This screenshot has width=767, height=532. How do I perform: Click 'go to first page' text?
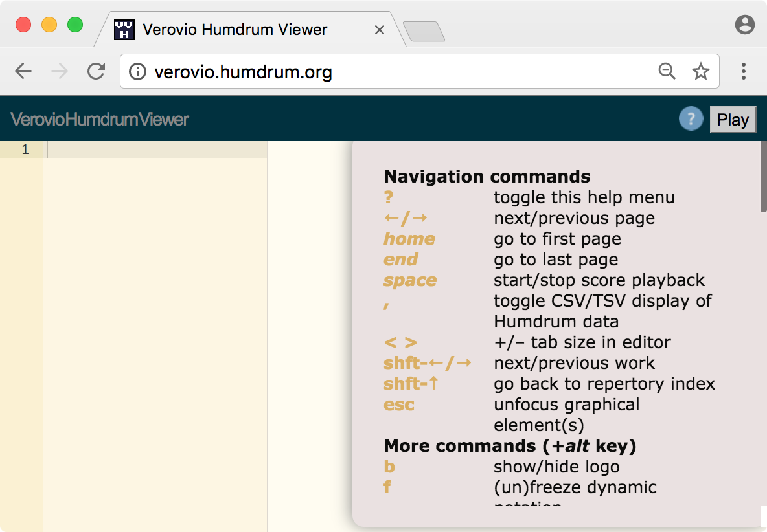click(x=558, y=239)
